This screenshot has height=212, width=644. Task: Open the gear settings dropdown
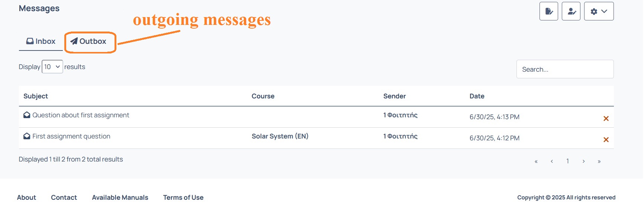[599, 11]
